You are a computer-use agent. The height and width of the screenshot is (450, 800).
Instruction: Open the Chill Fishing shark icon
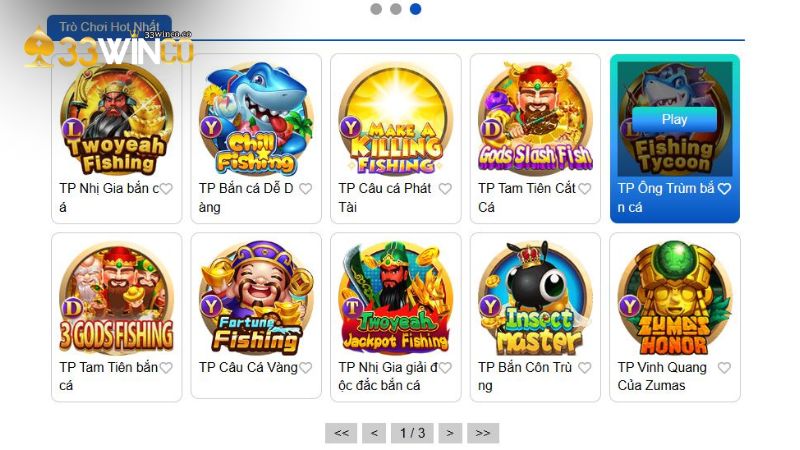256,119
